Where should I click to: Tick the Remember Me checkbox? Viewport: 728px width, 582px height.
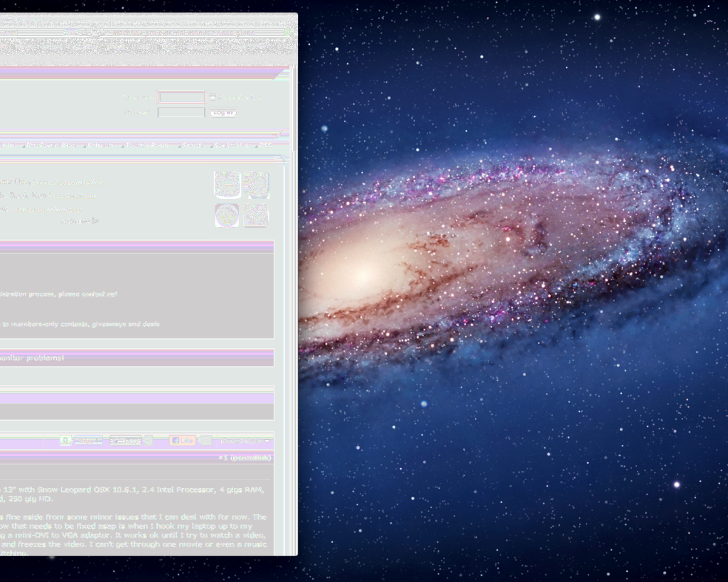coord(212,97)
